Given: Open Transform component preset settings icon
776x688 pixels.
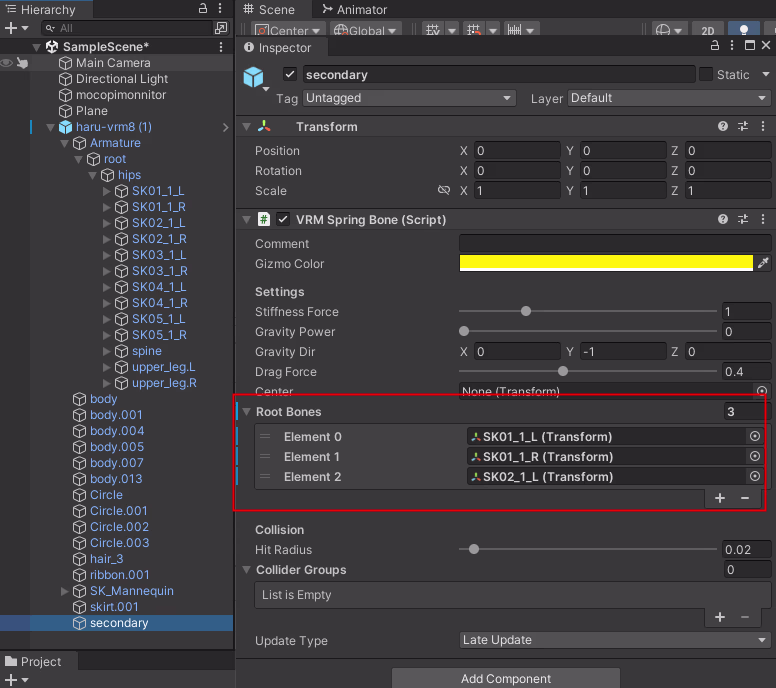Looking at the screenshot, I should (x=743, y=126).
